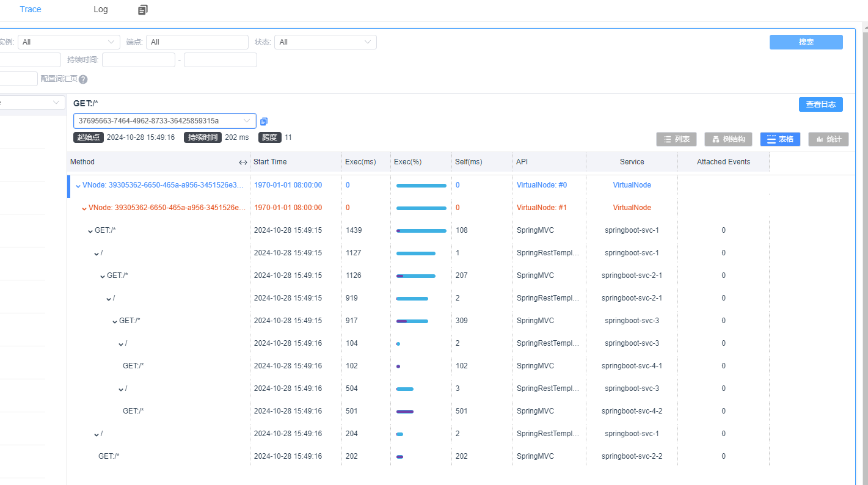Click the Attached Events column header
This screenshot has height=485, width=868.
click(x=724, y=162)
